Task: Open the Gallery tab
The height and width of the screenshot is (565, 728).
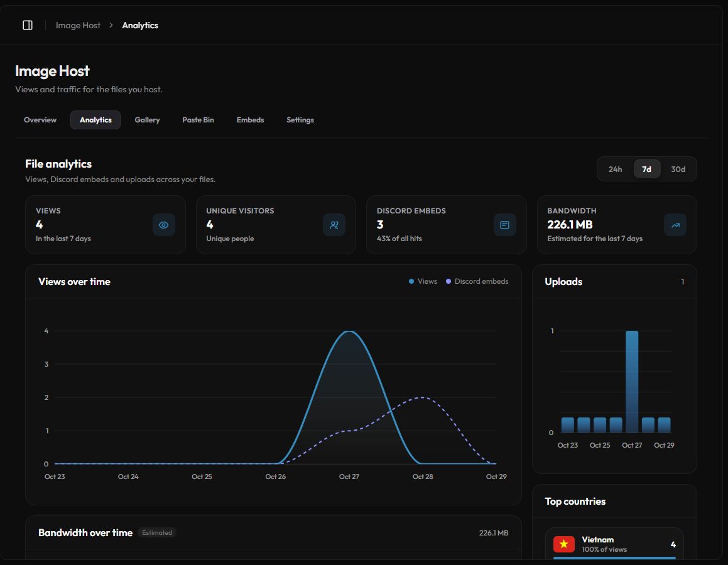Action: (x=147, y=120)
